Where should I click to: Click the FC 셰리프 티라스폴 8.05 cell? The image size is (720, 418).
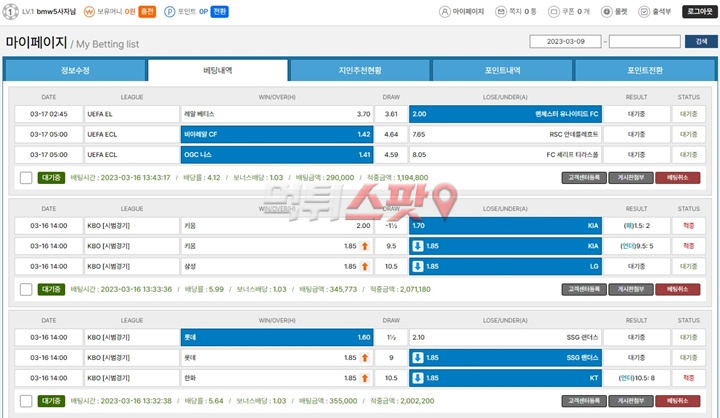[x=505, y=155]
